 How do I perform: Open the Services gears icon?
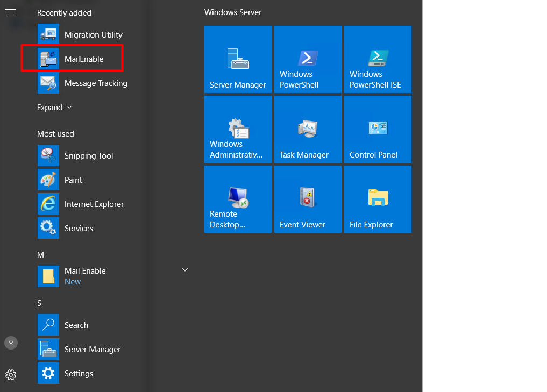(x=48, y=228)
